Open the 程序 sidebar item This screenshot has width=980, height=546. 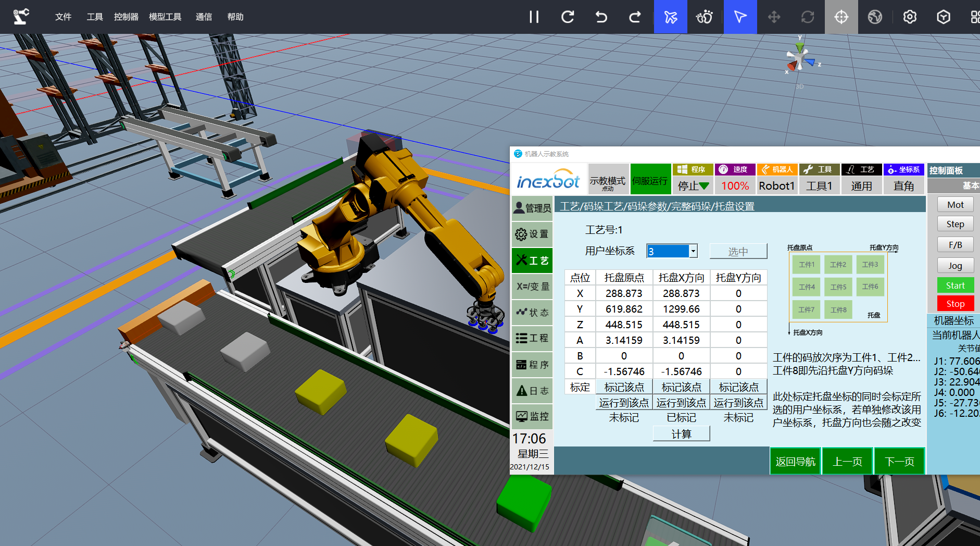pyautogui.click(x=532, y=364)
